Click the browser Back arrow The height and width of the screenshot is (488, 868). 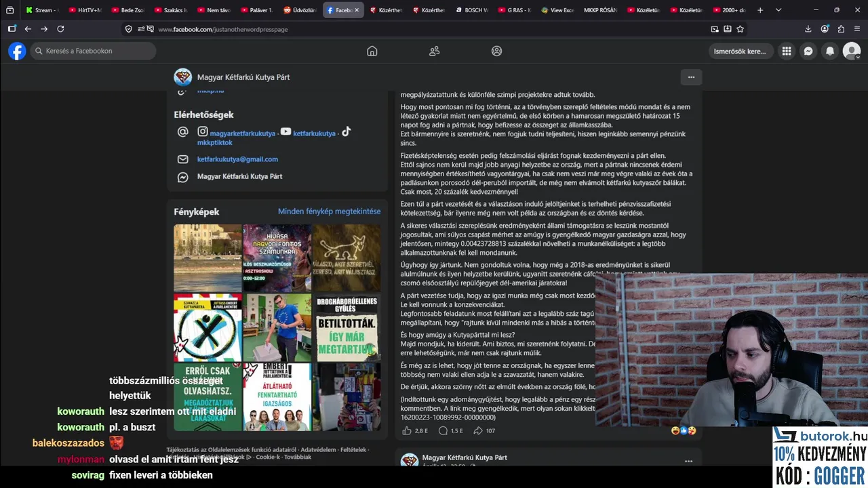tap(28, 29)
